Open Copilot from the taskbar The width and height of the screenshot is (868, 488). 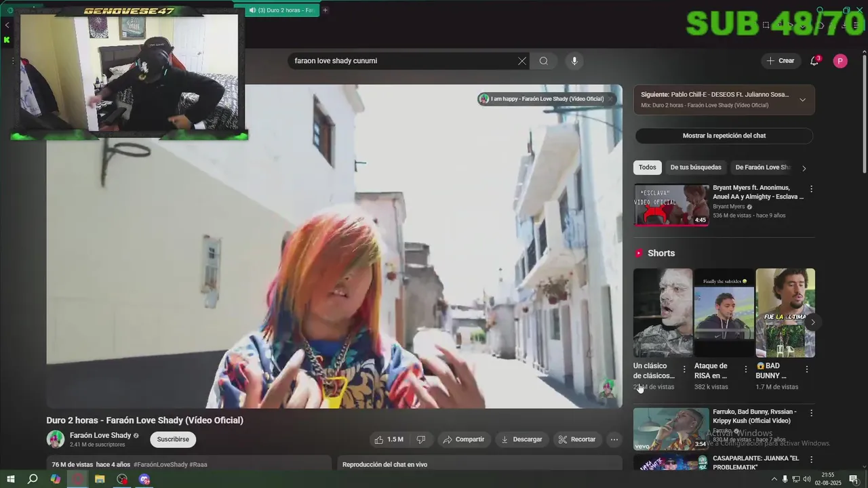pyautogui.click(x=56, y=479)
